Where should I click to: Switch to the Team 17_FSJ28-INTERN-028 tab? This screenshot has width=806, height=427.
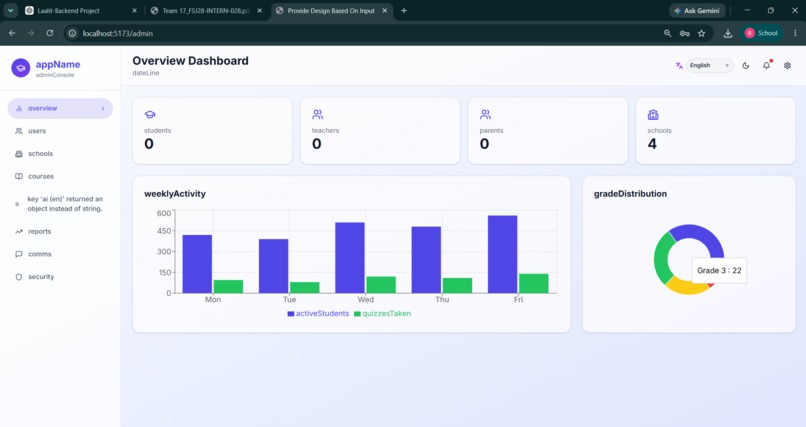tap(205, 11)
